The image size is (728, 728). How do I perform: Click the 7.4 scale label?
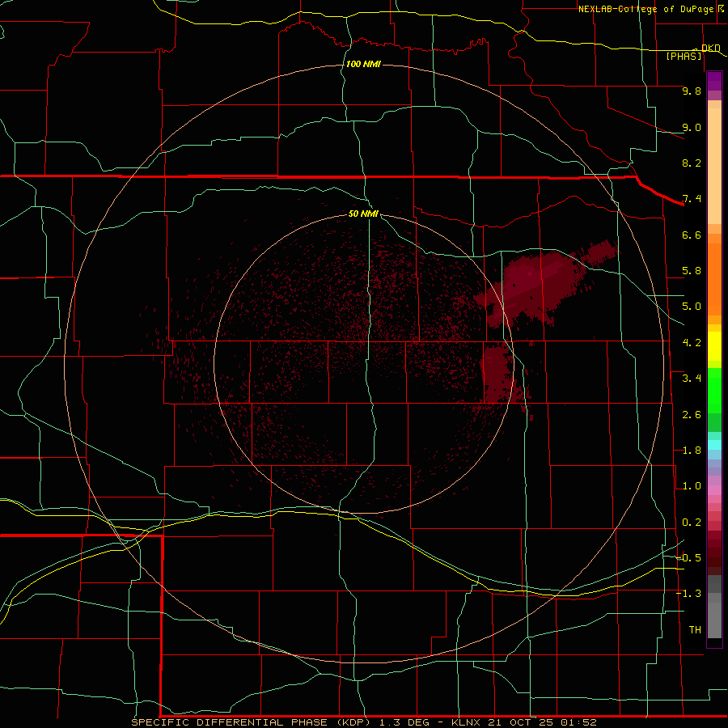(x=692, y=199)
